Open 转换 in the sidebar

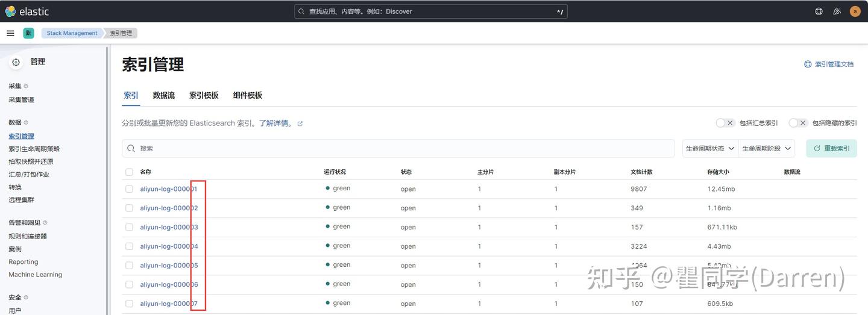15,187
